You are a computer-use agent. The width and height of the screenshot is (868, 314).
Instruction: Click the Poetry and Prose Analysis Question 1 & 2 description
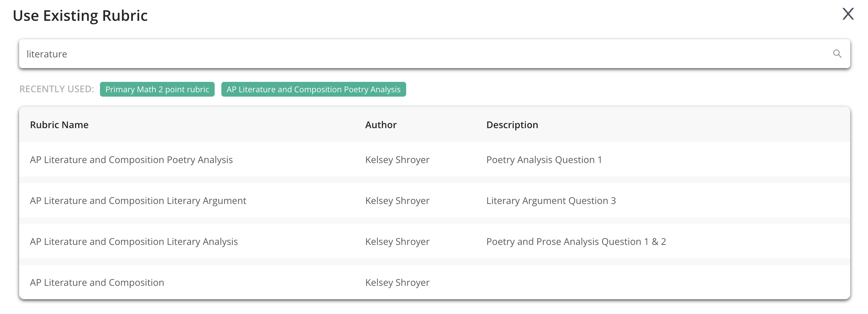click(x=576, y=241)
